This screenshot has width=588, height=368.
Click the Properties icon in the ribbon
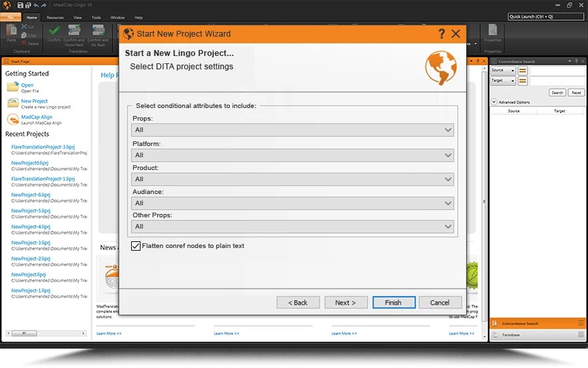[x=492, y=29]
